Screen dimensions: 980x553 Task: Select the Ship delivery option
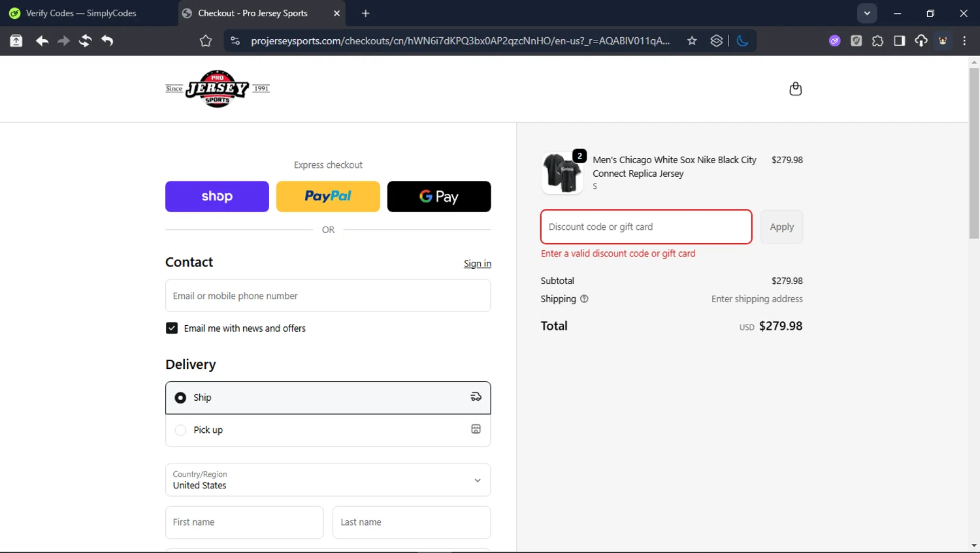[x=328, y=398]
